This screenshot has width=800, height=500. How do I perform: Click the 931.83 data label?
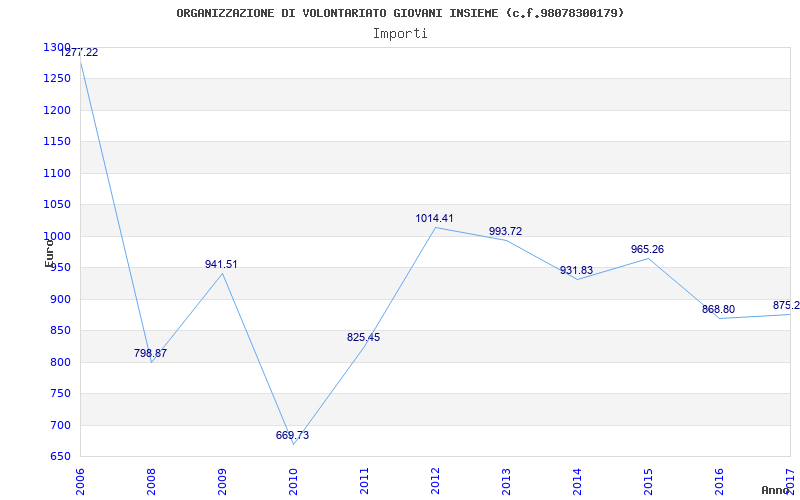pos(577,270)
